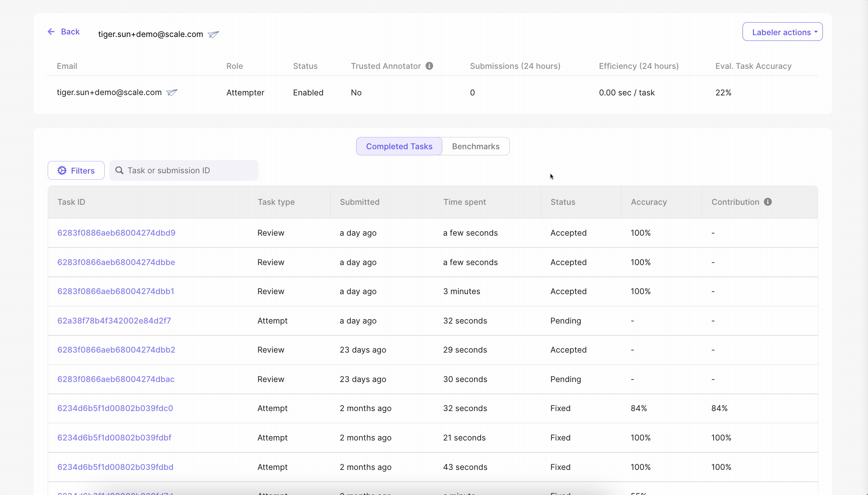Type in Task or submission ID field

click(190, 171)
